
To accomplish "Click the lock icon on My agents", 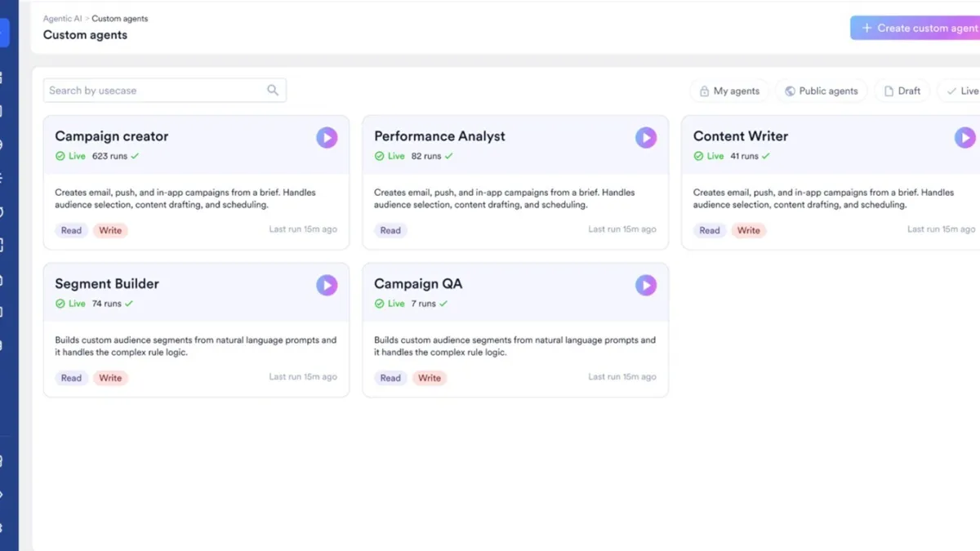I will coord(704,91).
